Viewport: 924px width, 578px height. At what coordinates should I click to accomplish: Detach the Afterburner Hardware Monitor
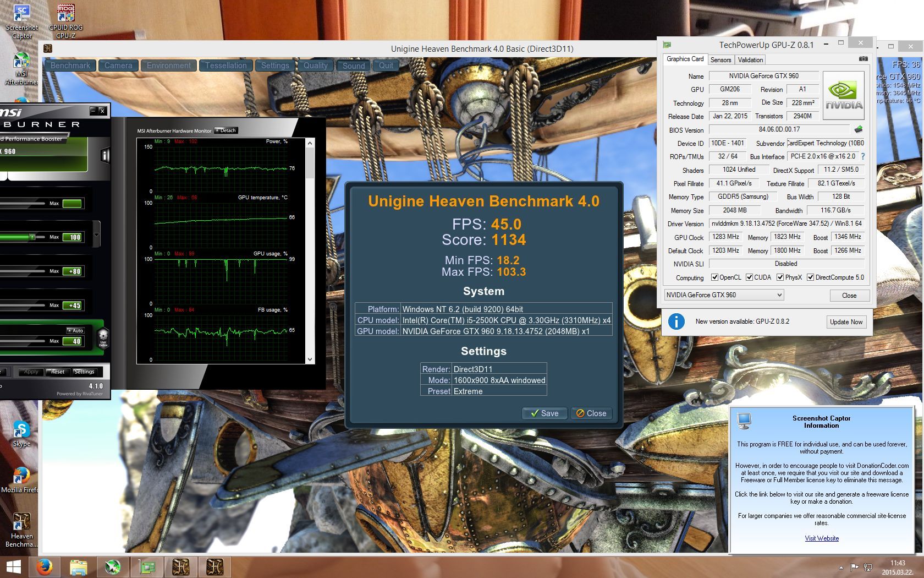(x=226, y=130)
